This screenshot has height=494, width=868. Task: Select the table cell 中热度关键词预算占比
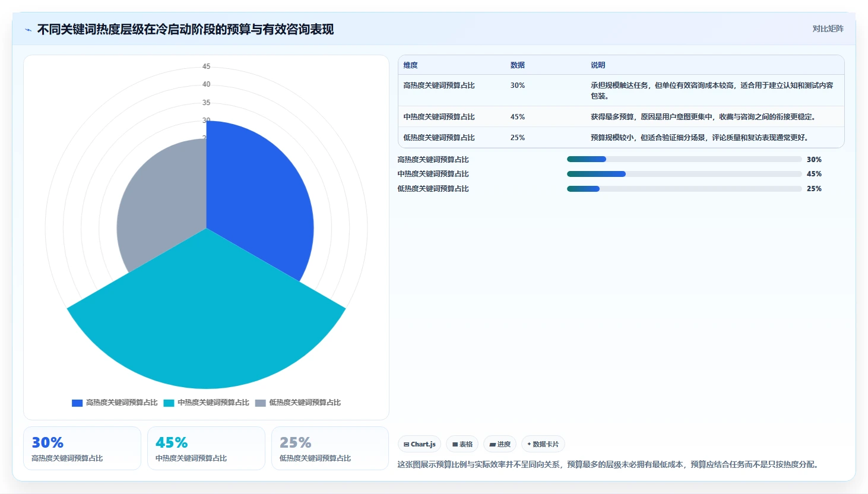(439, 117)
